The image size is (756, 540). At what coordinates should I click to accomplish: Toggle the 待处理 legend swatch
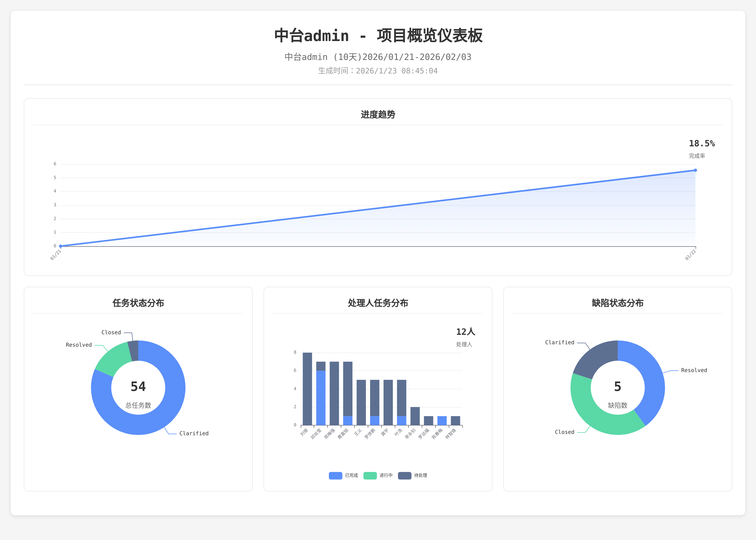click(405, 475)
